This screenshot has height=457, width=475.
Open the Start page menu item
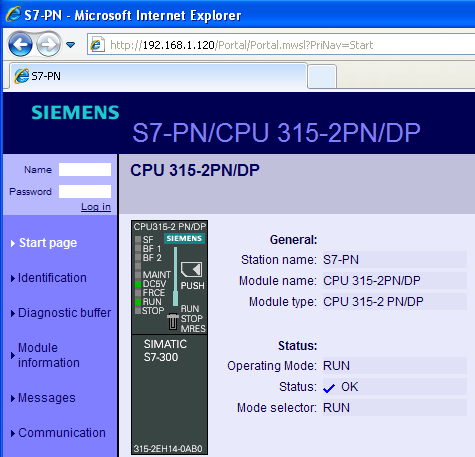click(x=48, y=243)
